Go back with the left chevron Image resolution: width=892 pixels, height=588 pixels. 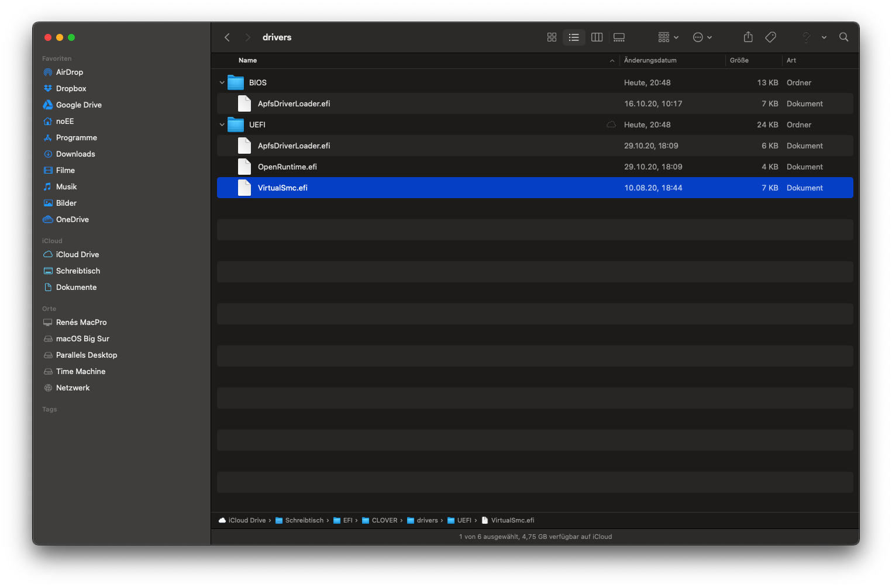[227, 37]
